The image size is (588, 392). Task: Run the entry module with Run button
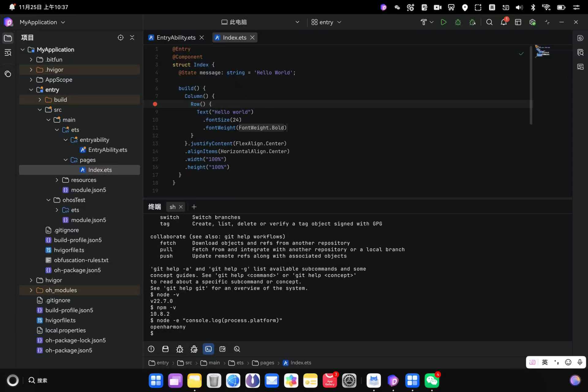pos(444,22)
